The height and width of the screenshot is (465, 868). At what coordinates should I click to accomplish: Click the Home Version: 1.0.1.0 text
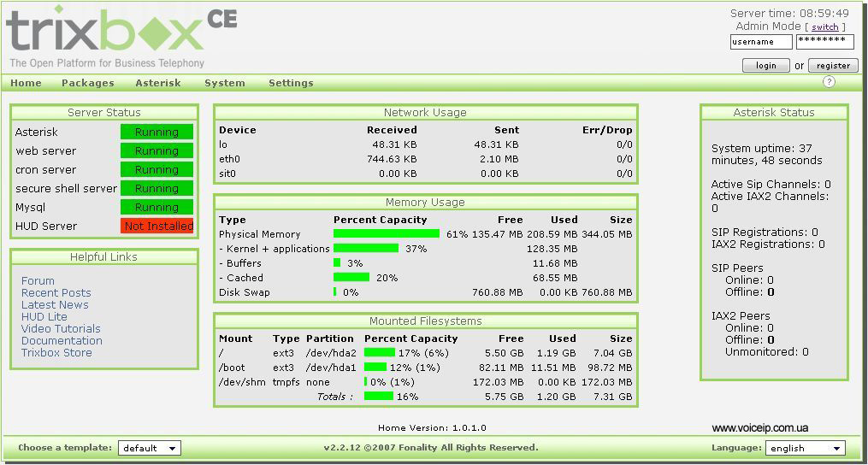coord(433,427)
